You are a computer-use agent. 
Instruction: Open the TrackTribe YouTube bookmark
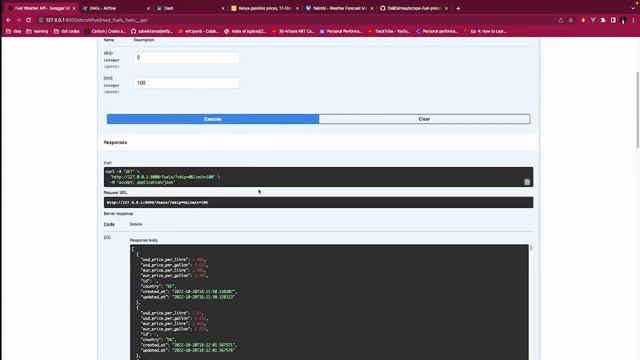(389, 31)
